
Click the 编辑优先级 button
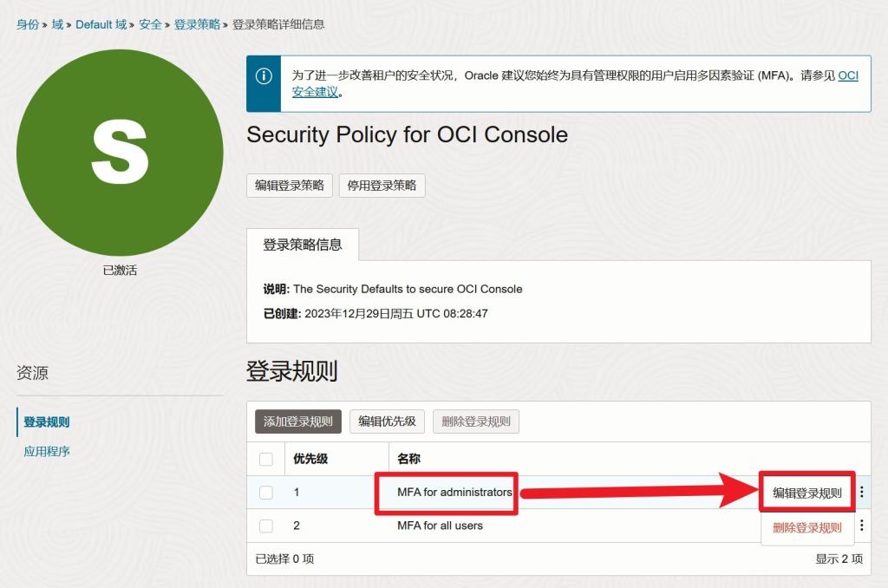coord(387,422)
